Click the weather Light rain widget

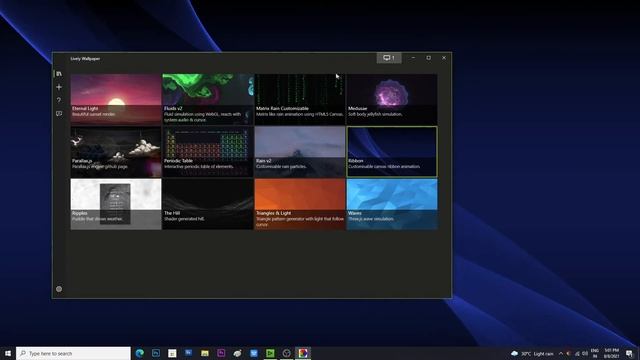click(533, 353)
